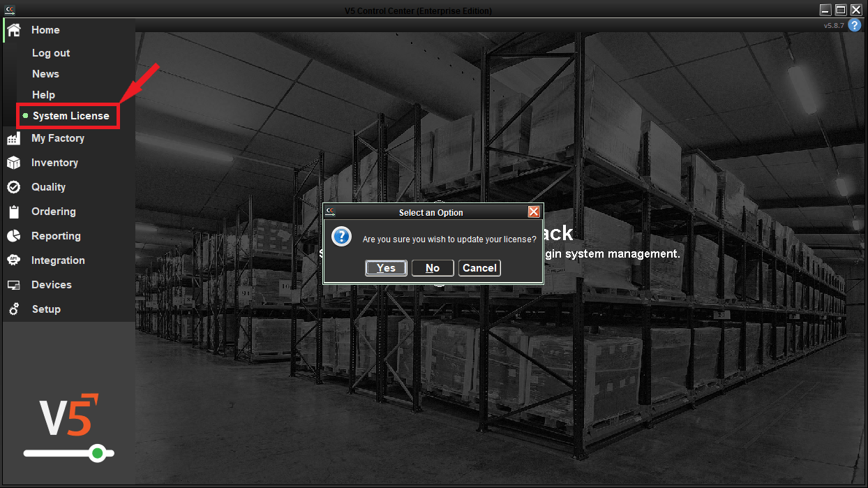Open the News menu item
Viewport: 868px width, 488px height.
point(45,74)
